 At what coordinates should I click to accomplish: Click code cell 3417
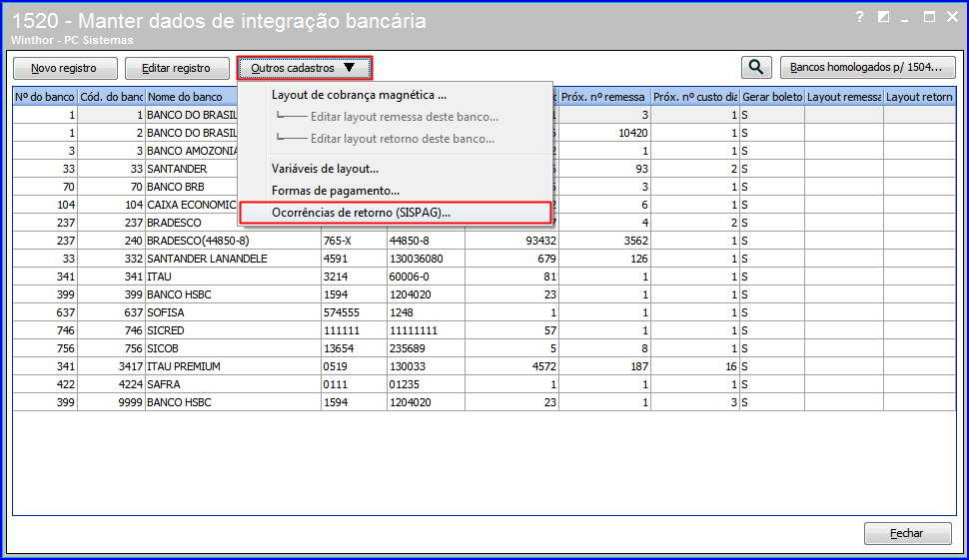tap(111, 366)
